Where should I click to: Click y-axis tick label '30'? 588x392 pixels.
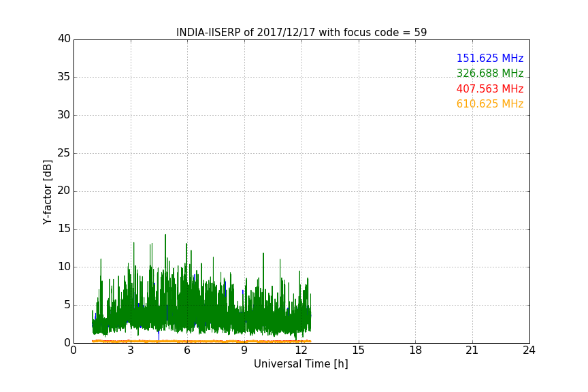coord(64,115)
